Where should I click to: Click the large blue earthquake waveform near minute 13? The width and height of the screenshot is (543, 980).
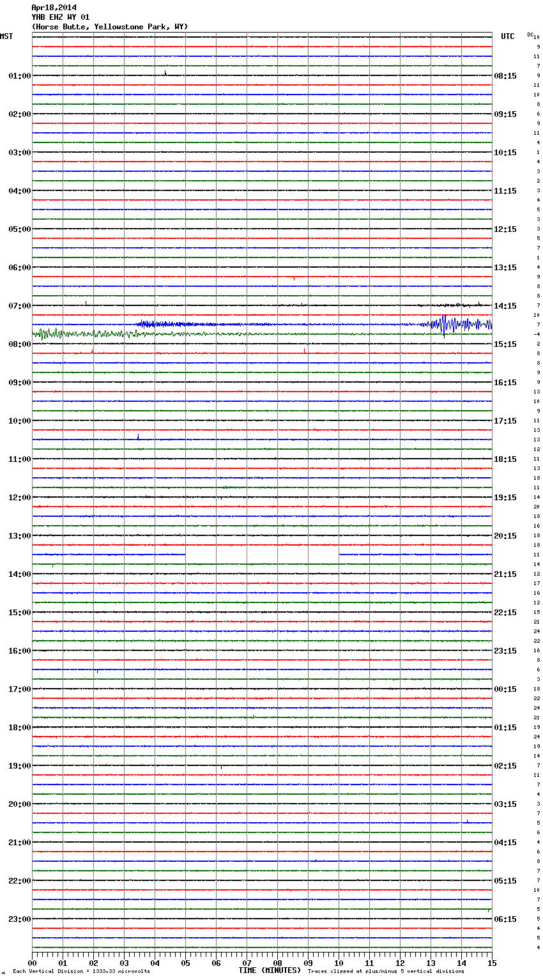tap(455, 325)
